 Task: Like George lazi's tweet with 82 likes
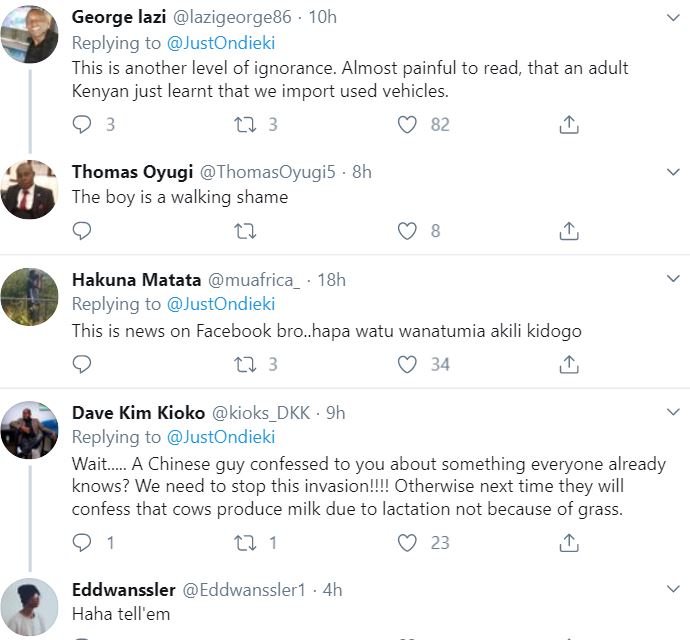click(x=407, y=125)
